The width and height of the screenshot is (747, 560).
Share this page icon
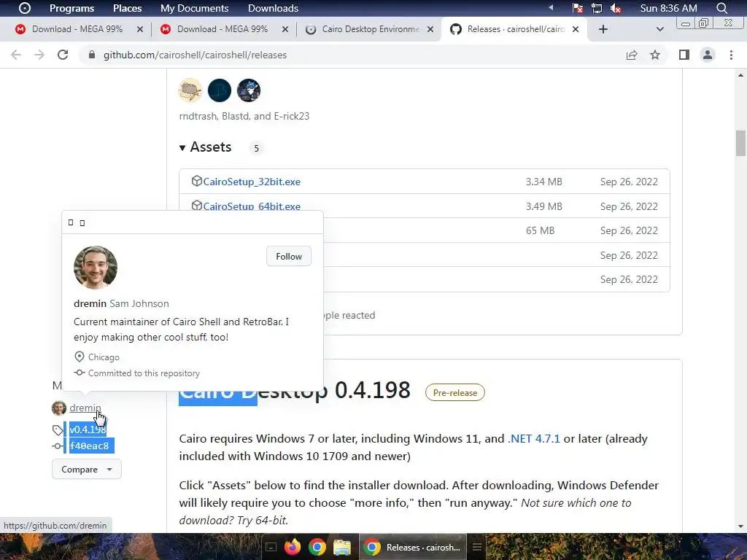point(632,55)
